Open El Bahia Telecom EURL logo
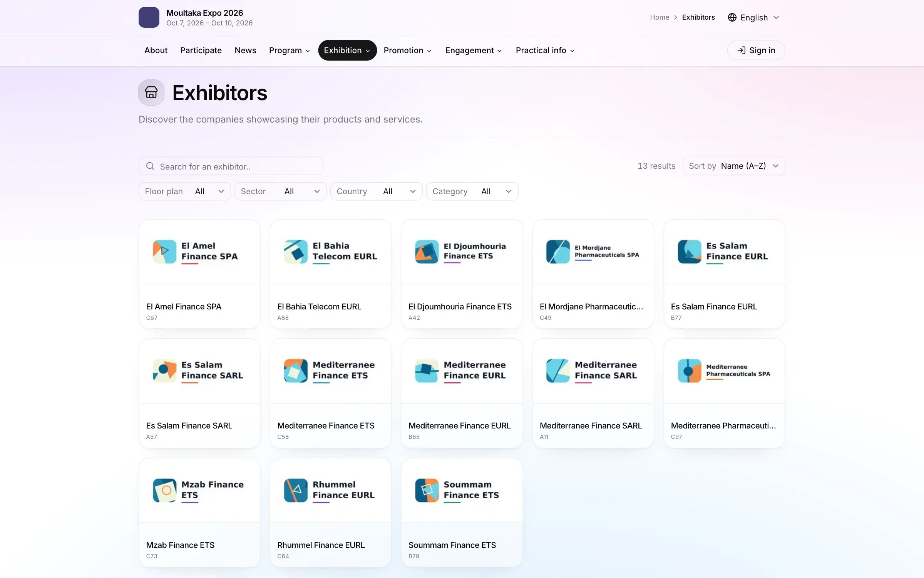This screenshot has height=578, width=924. pyautogui.click(x=331, y=252)
